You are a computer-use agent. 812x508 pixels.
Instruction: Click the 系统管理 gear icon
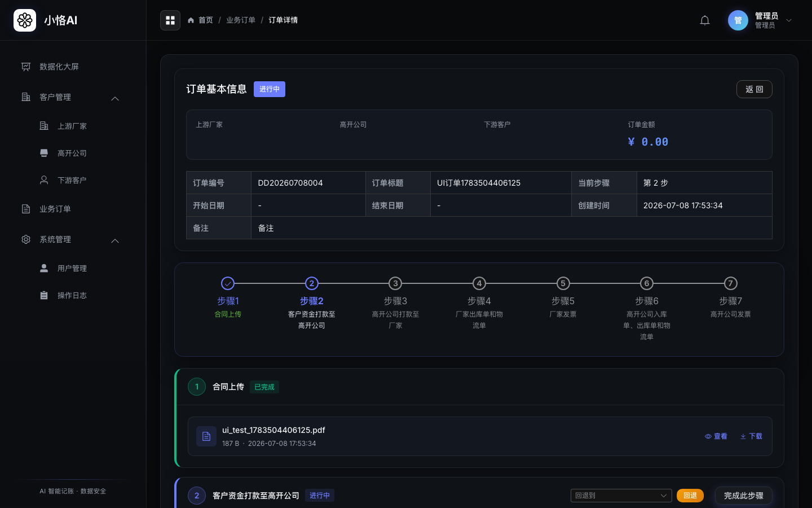pos(26,239)
